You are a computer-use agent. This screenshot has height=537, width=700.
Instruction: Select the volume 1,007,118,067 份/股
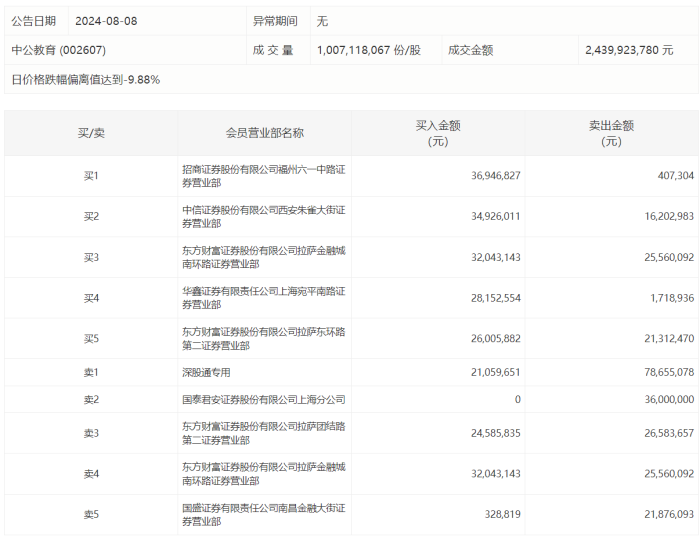click(x=369, y=50)
